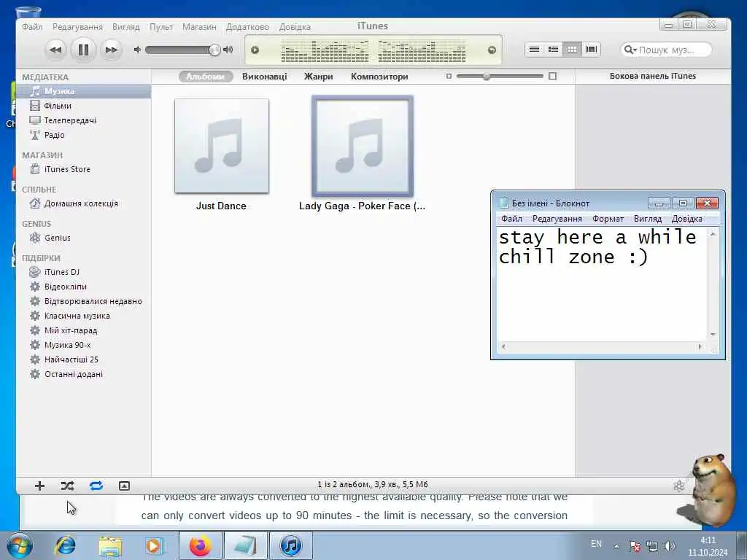Pause playback with the pause button

pos(83,50)
